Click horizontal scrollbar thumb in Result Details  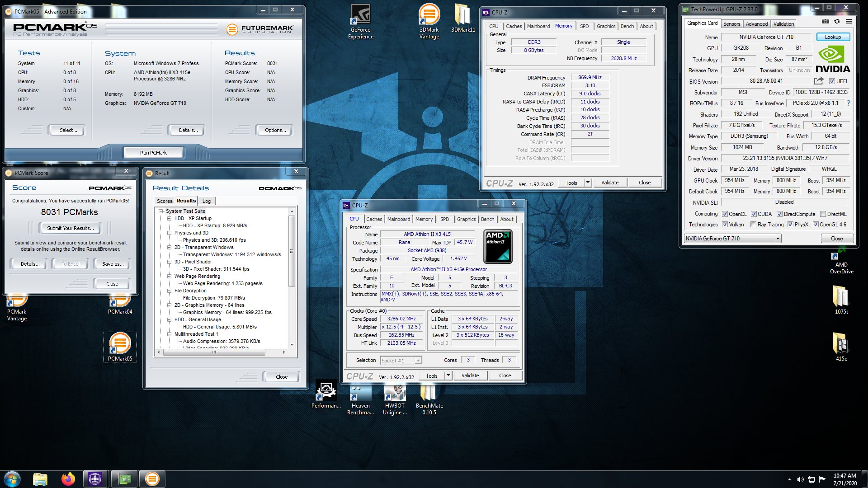coord(214,352)
